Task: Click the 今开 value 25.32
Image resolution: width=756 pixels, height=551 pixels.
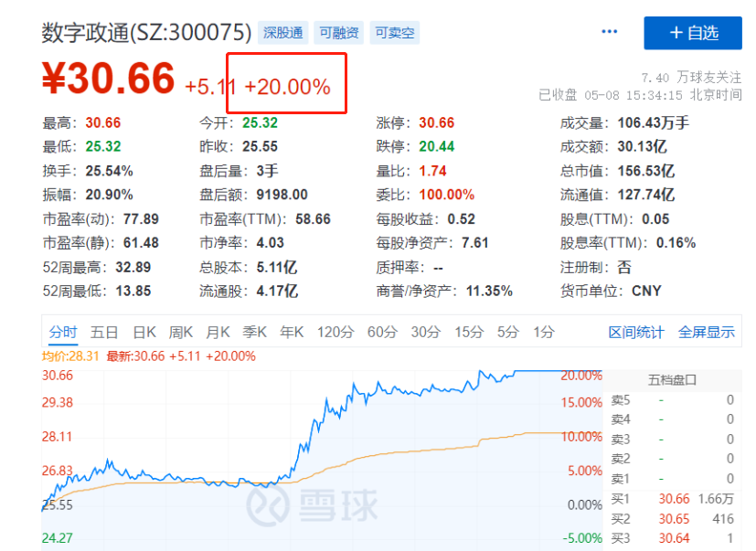Action: [x=260, y=123]
